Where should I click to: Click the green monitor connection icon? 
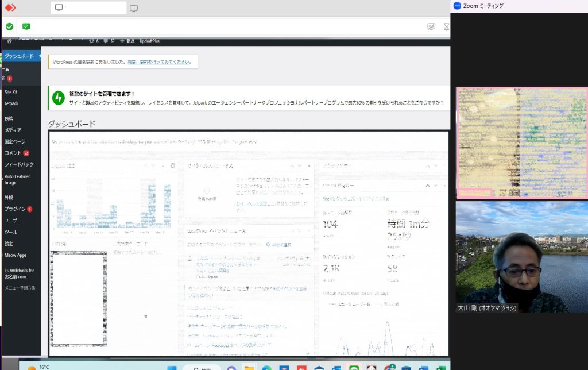point(26,26)
